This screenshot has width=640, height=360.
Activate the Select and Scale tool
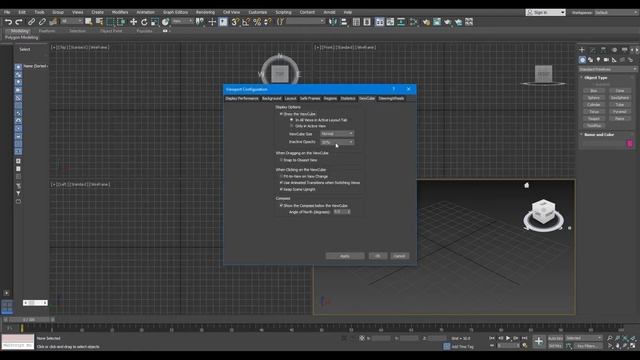pyautogui.click(x=155, y=22)
